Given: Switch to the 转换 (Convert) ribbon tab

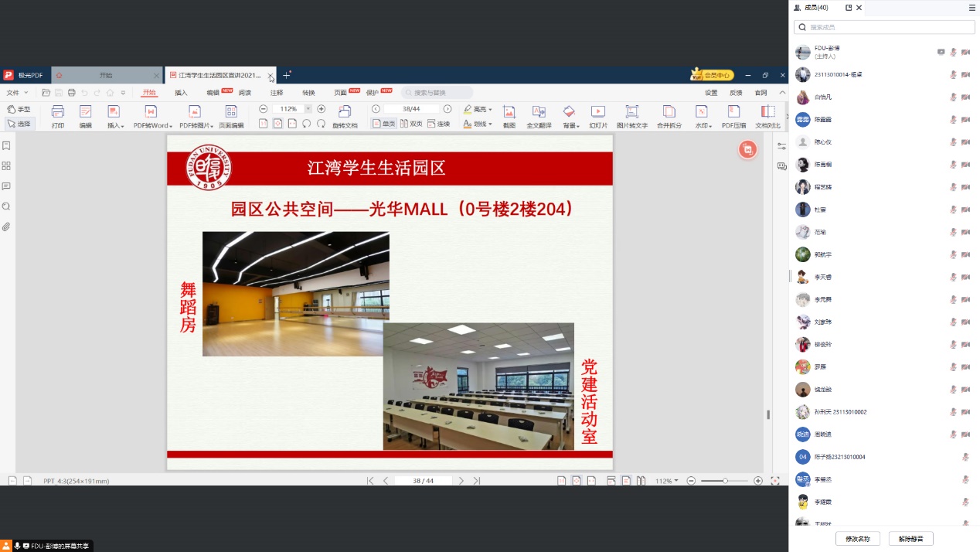Looking at the screenshot, I should pos(308,93).
